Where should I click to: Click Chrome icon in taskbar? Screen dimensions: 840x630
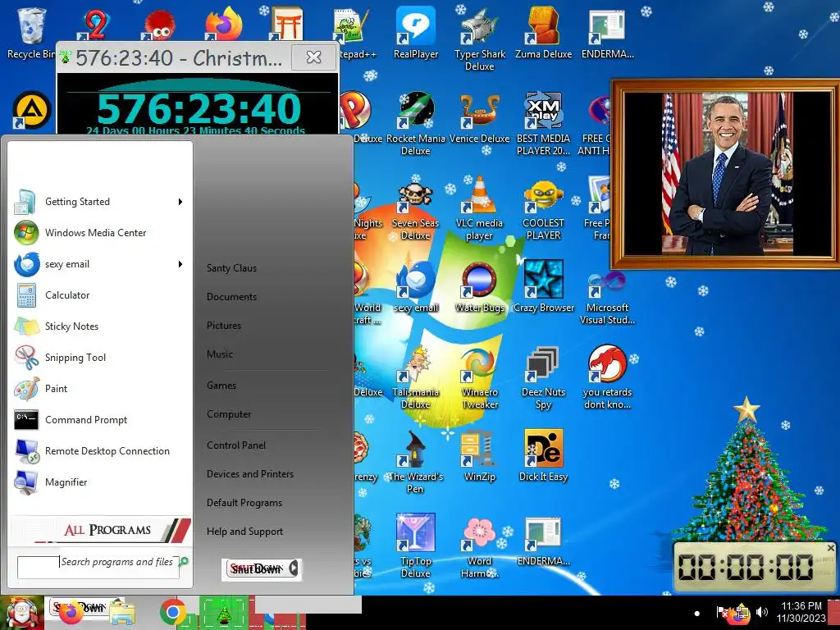coord(172,612)
